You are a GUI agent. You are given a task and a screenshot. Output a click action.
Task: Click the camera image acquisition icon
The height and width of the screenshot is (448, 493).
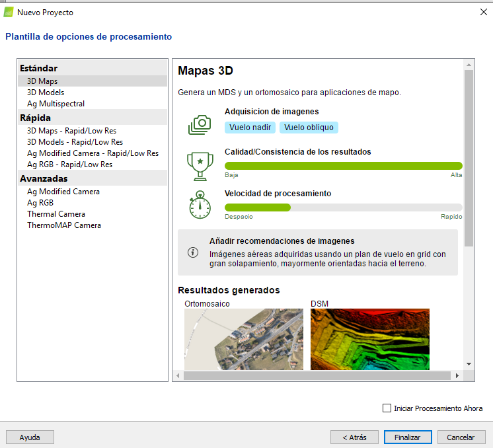[200, 125]
